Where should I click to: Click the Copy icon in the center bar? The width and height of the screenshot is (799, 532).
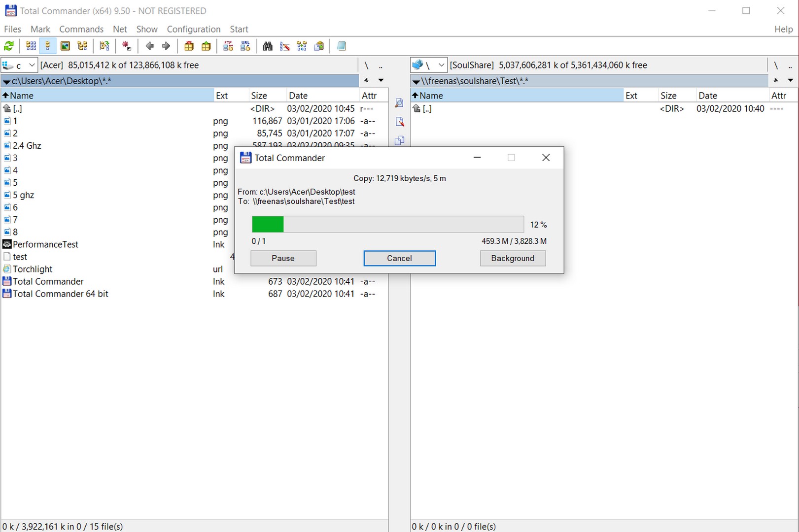pyautogui.click(x=399, y=140)
